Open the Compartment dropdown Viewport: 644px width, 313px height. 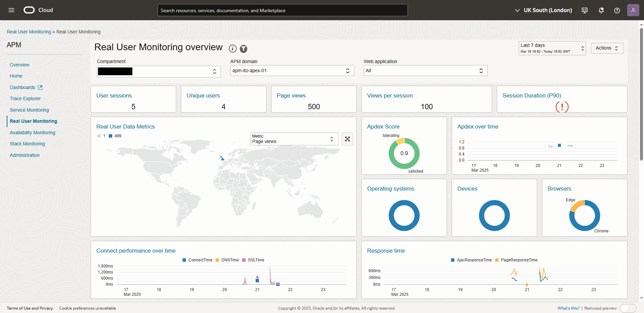pyautogui.click(x=159, y=72)
